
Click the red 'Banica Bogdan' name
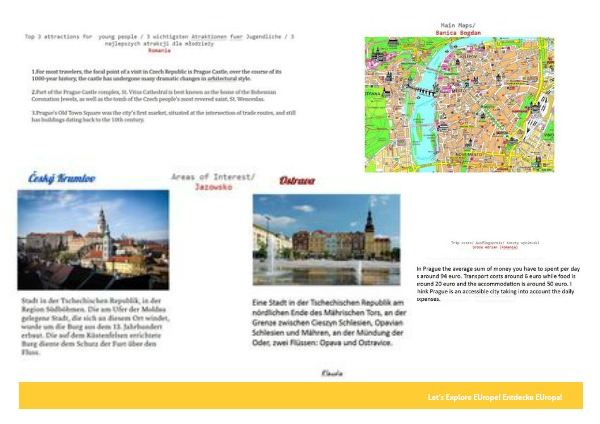pyautogui.click(x=462, y=32)
